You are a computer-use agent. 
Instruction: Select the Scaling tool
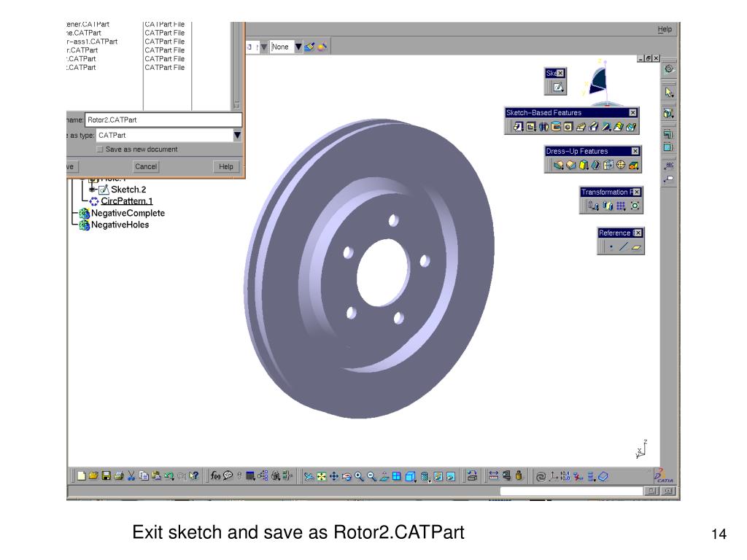(x=635, y=206)
